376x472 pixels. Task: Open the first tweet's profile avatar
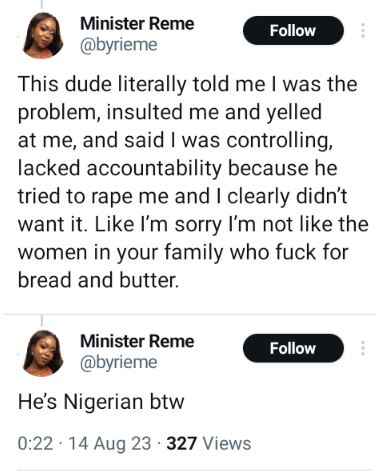43,34
